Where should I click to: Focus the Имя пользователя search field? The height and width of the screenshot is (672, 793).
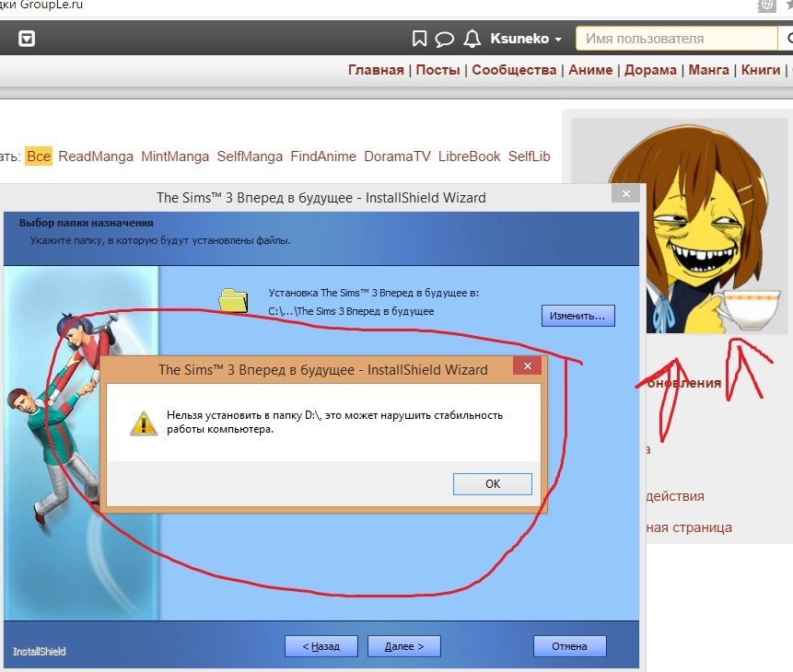(x=676, y=39)
